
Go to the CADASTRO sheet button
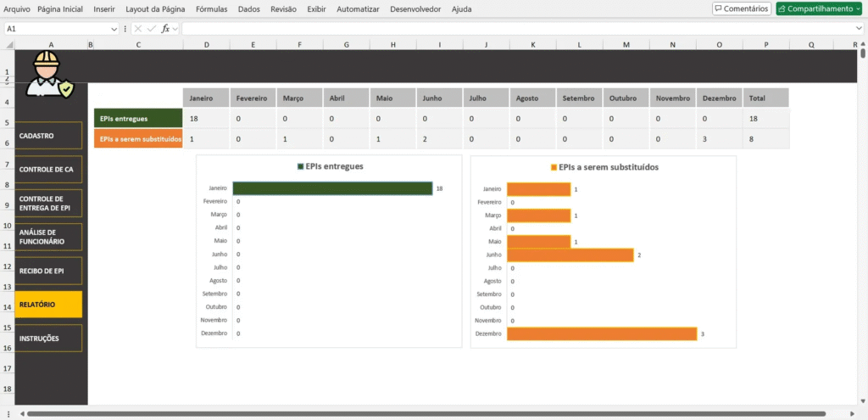tap(48, 136)
